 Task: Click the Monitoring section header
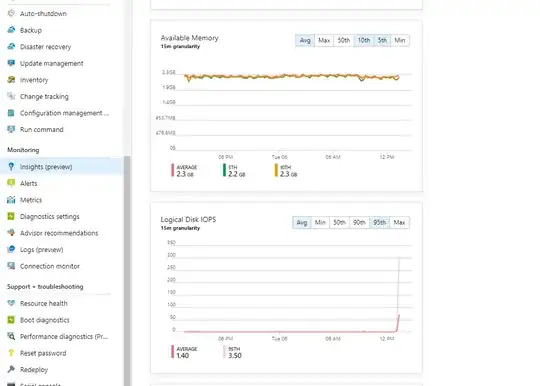(x=23, y=150)
